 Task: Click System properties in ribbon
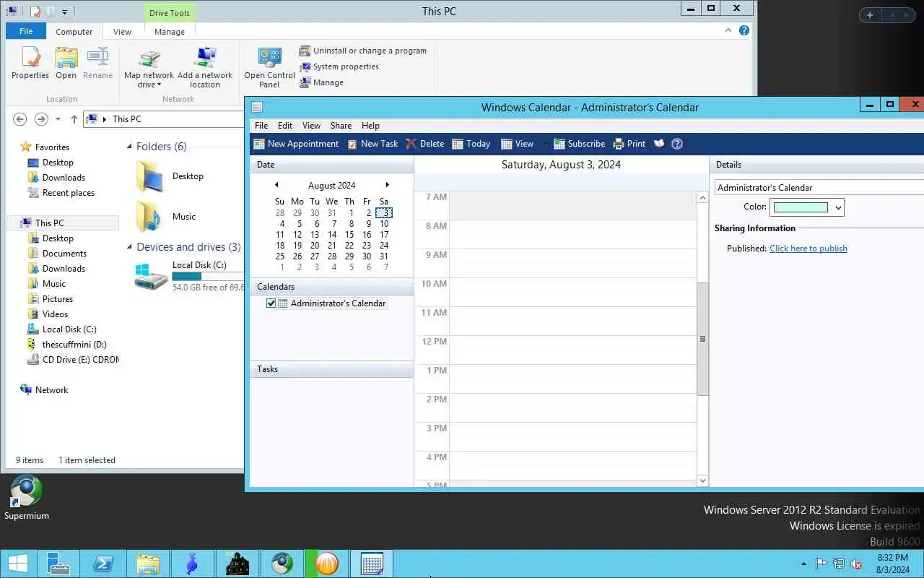click(x=339, y=66)
